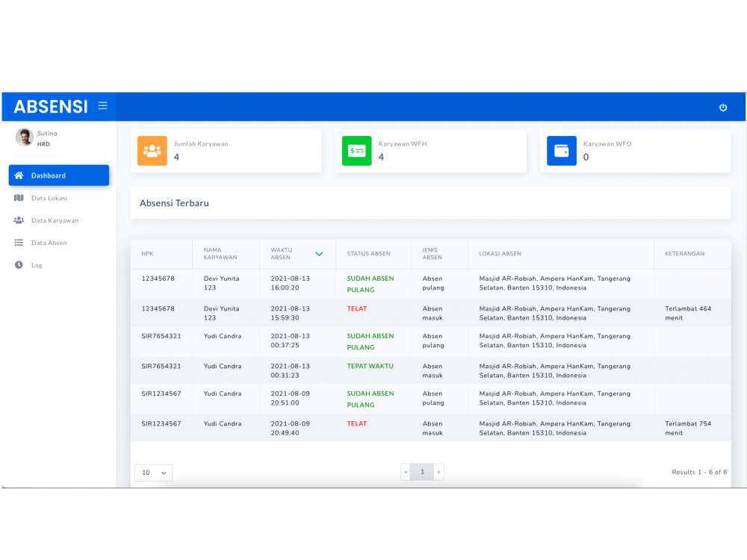
Task: Toggle the hamburger sidebar menu icon
Action: [x=102, y=106]
